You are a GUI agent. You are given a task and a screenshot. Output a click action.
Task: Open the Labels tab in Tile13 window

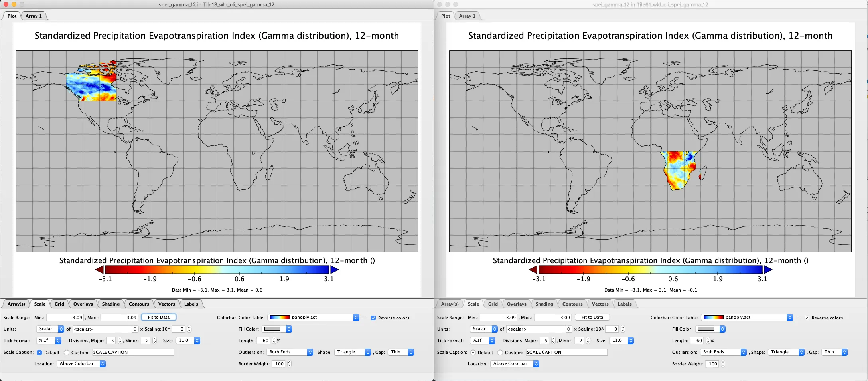click(x=191, y=304)
